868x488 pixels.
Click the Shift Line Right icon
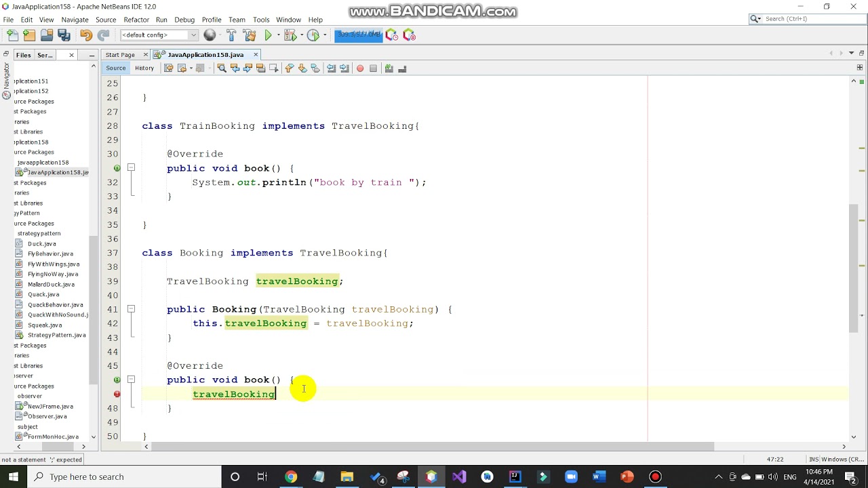[344, 68]
